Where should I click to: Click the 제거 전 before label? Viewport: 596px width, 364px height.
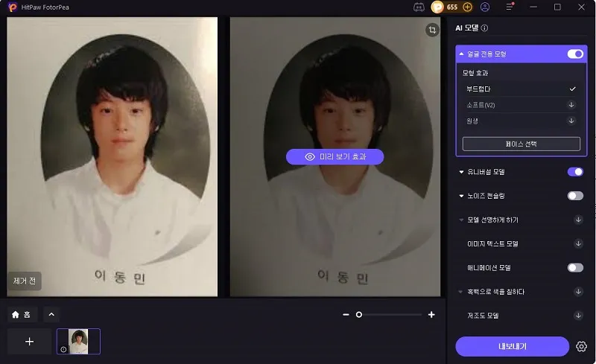pyautogui.click(x=25, y=281)
